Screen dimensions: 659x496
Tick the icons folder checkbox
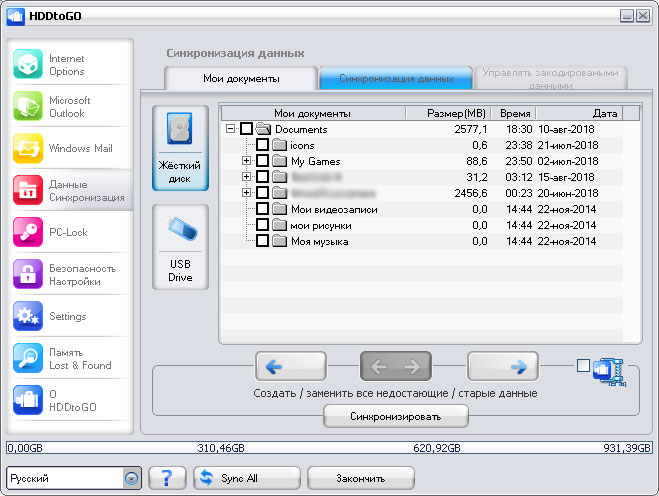pyautogui.click(x=262, y=145)
